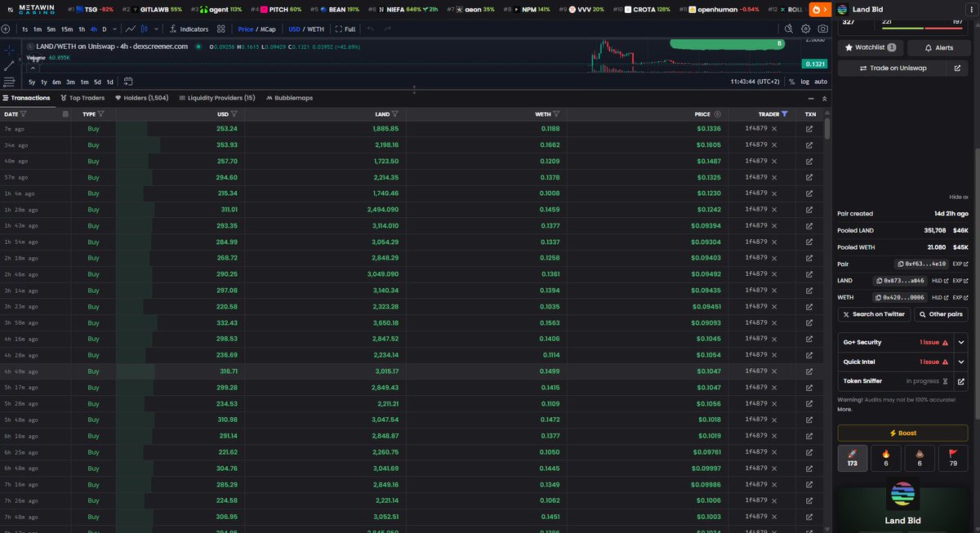This screenshot has height=533, width=980.
Task: Collapse transactions panel with double chevron
Action: pos(823,98)
